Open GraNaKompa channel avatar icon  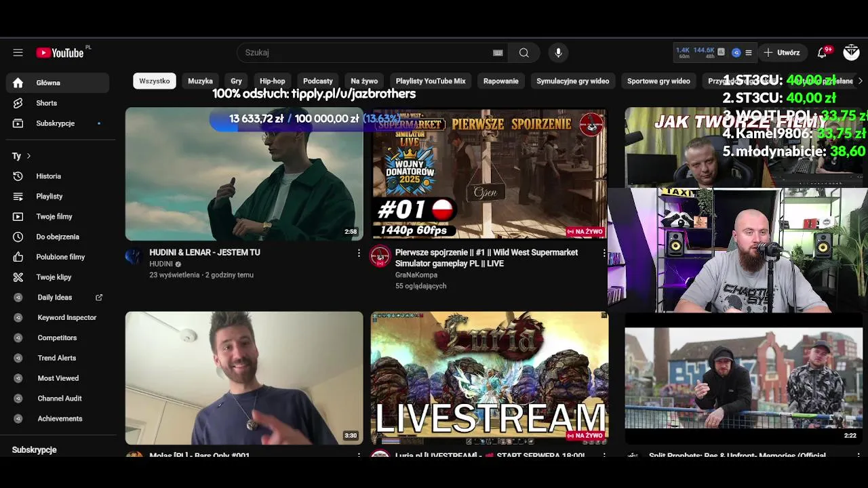point(379,256)
